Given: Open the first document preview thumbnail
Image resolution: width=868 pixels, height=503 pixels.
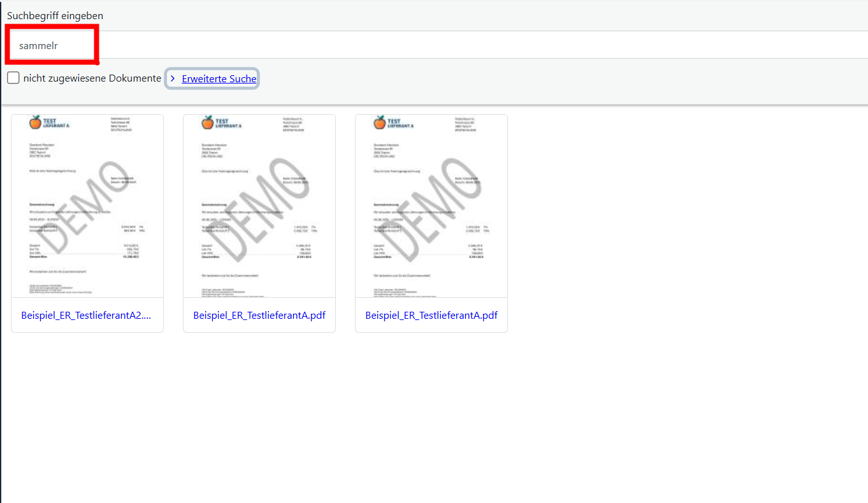Looking at the screenshot, I should click(87, 205).
